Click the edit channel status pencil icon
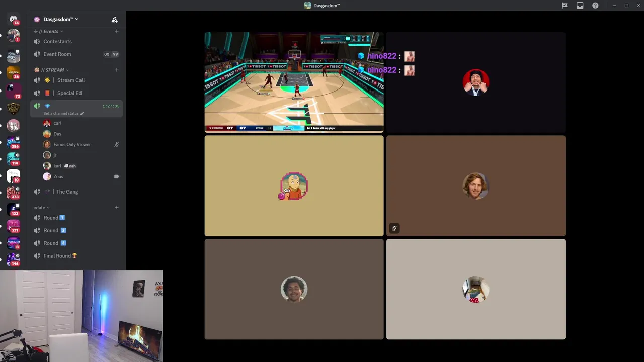644x362 pixels. point(82,113)
